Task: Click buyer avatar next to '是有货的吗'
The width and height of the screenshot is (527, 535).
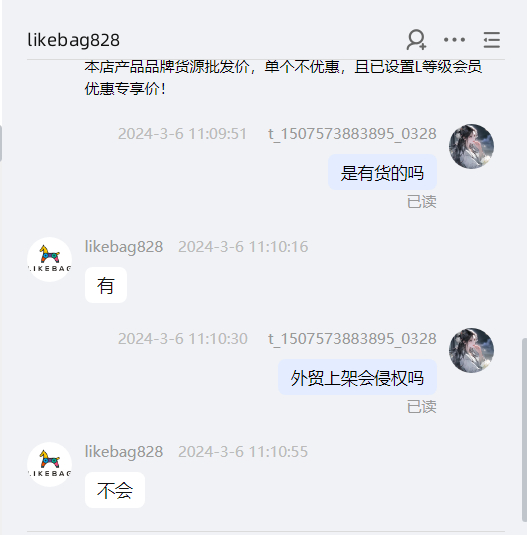Action: (471, 146)
